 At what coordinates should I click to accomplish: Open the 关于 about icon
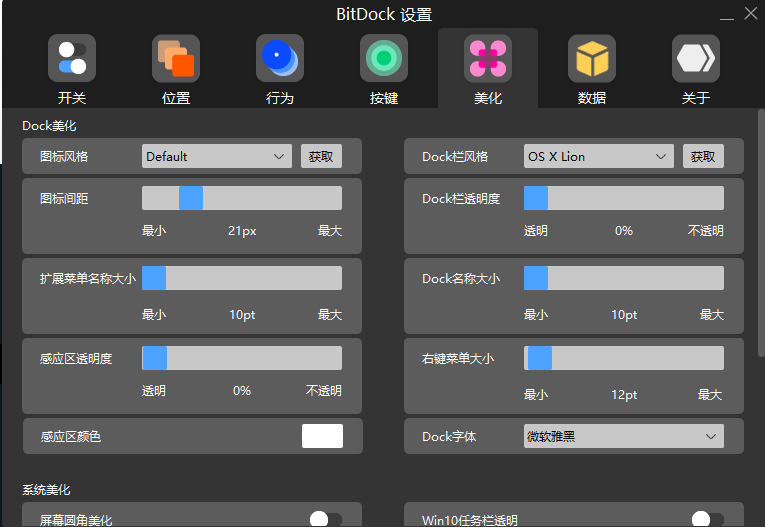click(696, 58)
